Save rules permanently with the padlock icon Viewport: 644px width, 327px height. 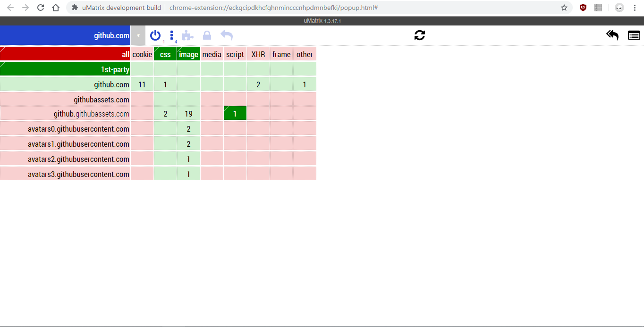pos(206,35)
